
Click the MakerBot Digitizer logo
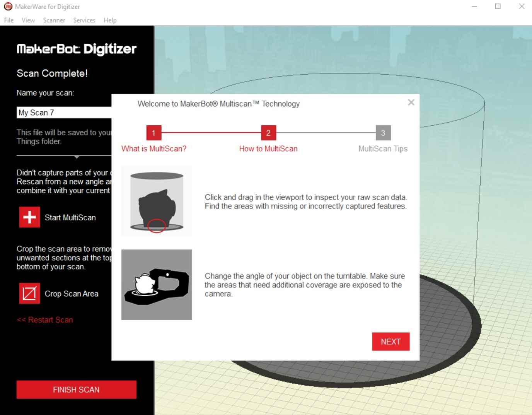point(77,49)
